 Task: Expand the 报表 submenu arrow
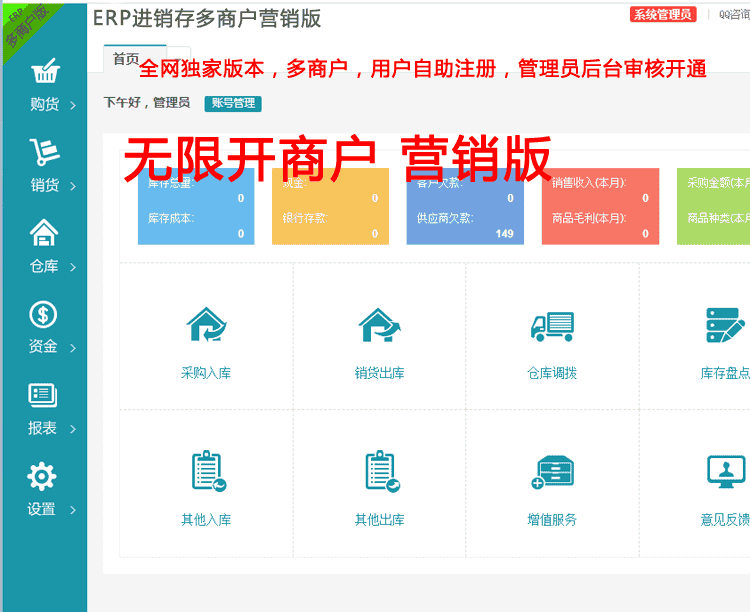(73, 429)
